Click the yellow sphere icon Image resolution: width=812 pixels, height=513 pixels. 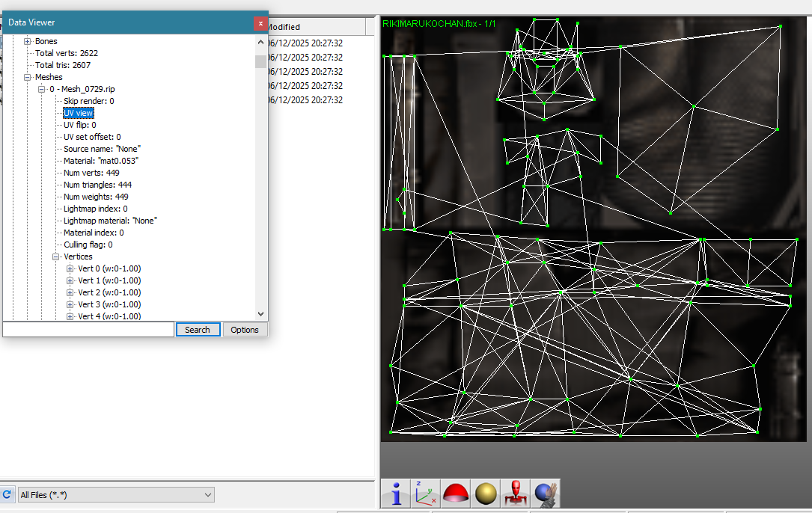point(486,493)
